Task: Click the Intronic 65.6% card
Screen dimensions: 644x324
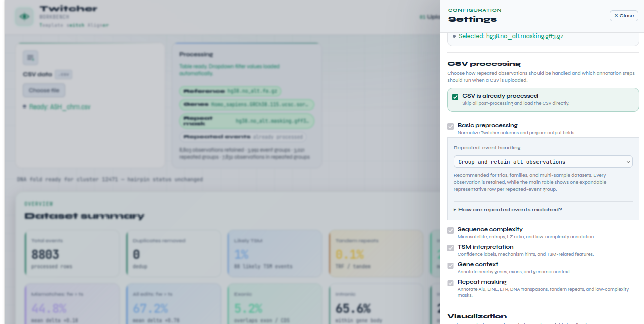Action: (376, 304)
